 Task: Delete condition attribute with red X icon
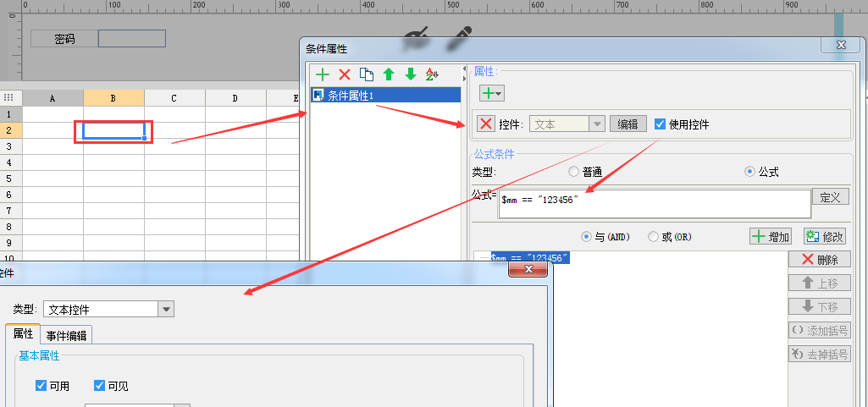tap(345, 74)
